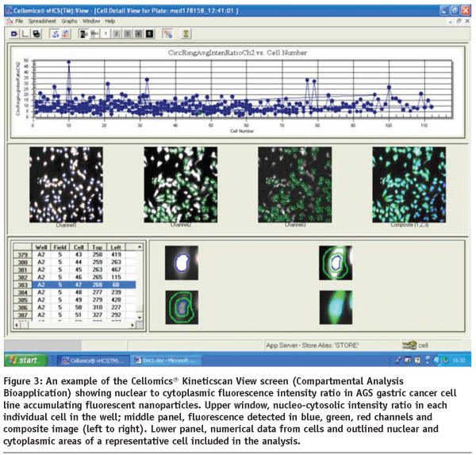
Task: Click the L-shaped axes toolbar icon
Action: [x=25, y=33]
